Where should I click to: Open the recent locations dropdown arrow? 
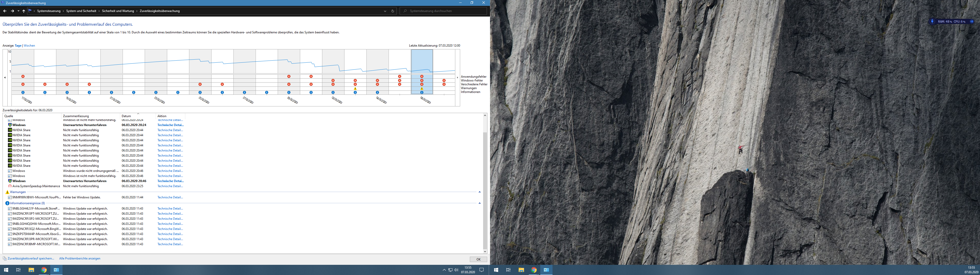click(x=18, y=11)
